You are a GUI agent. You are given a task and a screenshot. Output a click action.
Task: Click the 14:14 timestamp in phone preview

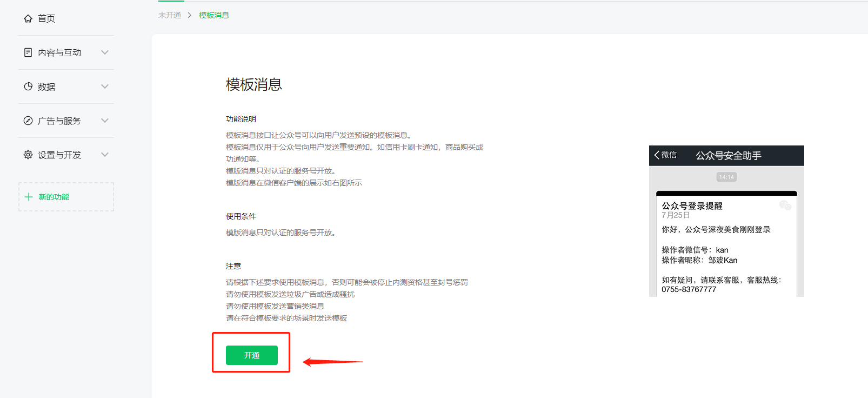click(x=726, y=177)
